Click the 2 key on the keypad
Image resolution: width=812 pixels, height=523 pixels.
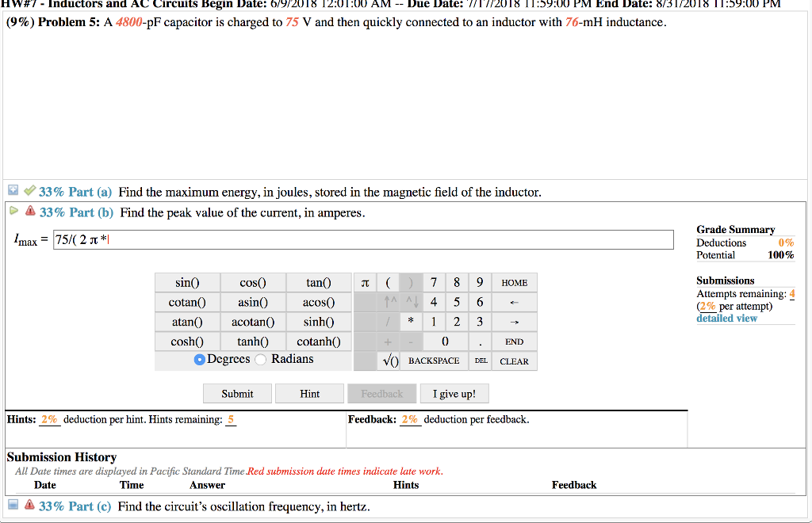(x=457, y=322)
